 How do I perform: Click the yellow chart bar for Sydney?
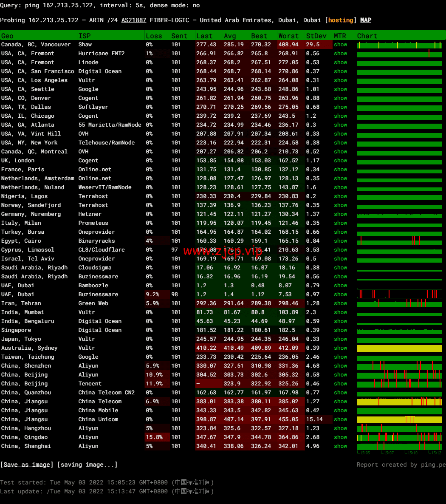pyautogui.click(x=399, y=348)
